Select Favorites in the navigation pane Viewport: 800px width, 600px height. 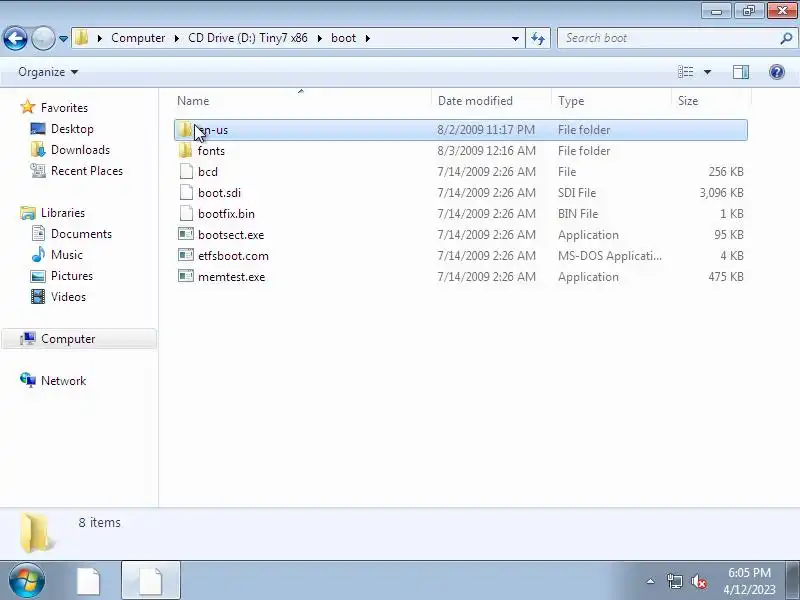click(x=64, y=108)
